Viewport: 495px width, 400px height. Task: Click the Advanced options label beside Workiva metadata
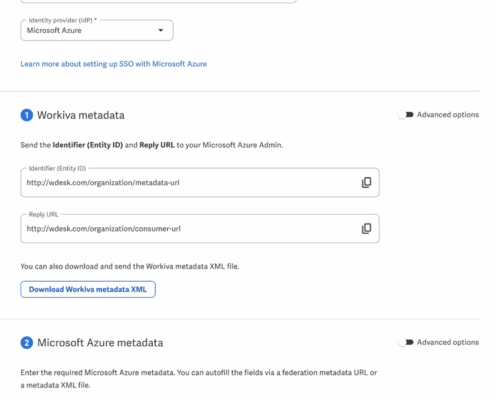tap(448, 115)
